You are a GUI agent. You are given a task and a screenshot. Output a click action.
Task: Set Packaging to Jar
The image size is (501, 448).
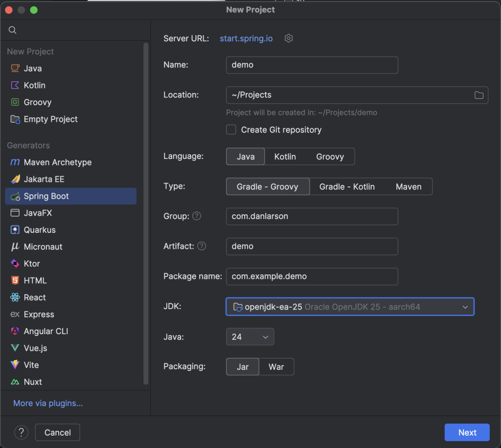click(243, 367)
